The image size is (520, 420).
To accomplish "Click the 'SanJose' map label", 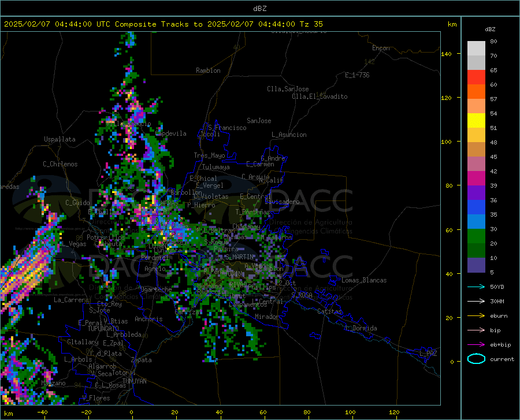I will coord(259,121).
